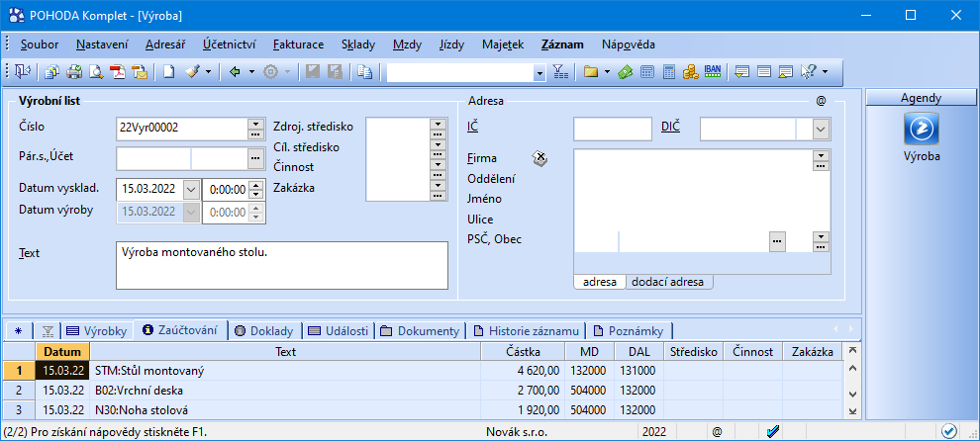Click ellipsis button beside Pár.s.,Účet field

click(x=254, y=158)
